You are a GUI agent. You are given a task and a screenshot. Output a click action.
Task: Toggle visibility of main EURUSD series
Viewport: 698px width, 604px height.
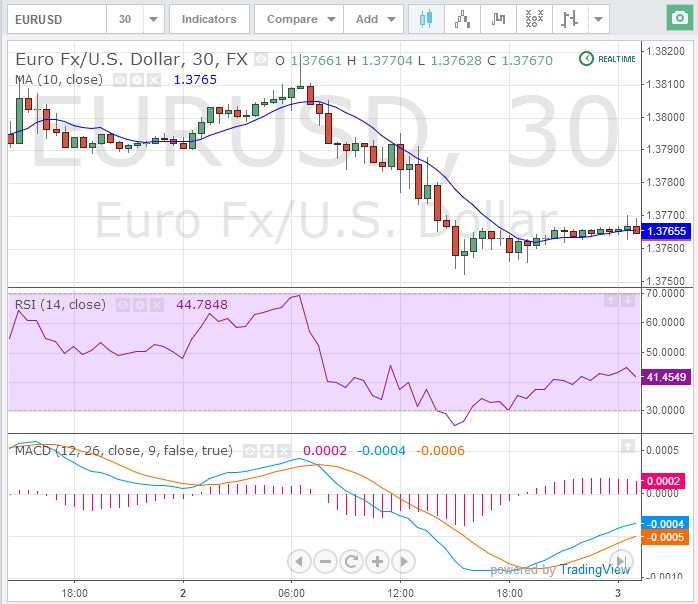[x=261, y=59]
